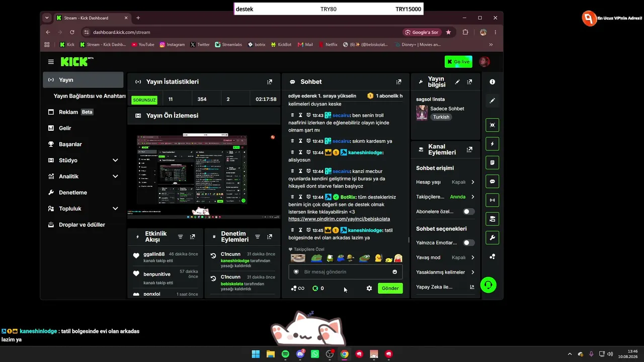
Task: Open WhatsApp from the taskbar
Action: pyautogui.click(x=315, y=354)
